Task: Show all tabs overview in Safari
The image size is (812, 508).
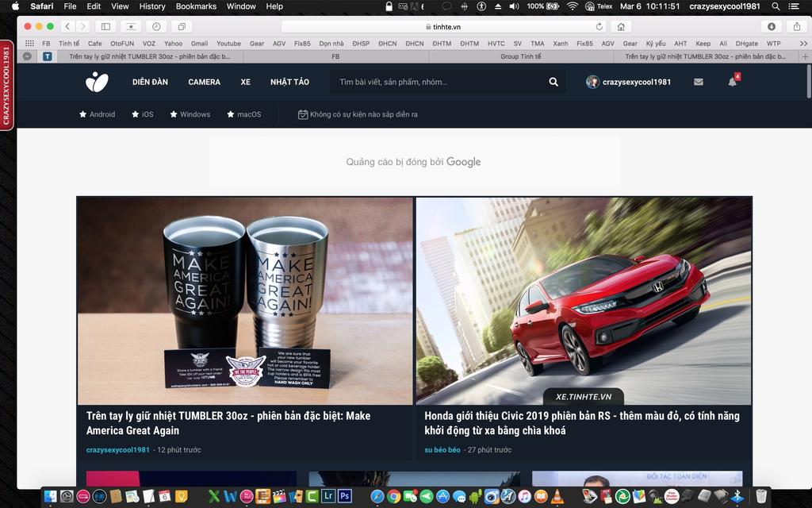Action: [x=182, y=26]
